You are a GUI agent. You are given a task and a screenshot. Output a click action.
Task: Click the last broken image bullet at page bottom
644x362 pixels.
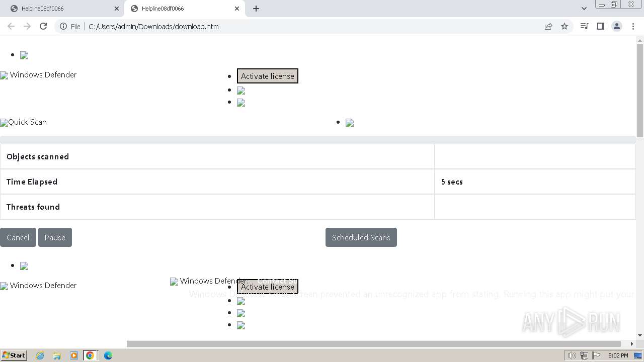pyautogui.click(x=241, y=325)
